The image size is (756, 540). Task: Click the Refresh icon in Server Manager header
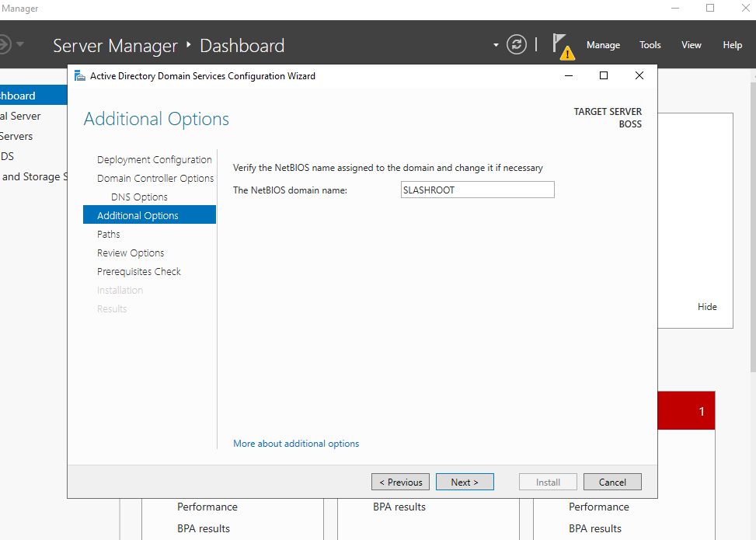[517, 44]
